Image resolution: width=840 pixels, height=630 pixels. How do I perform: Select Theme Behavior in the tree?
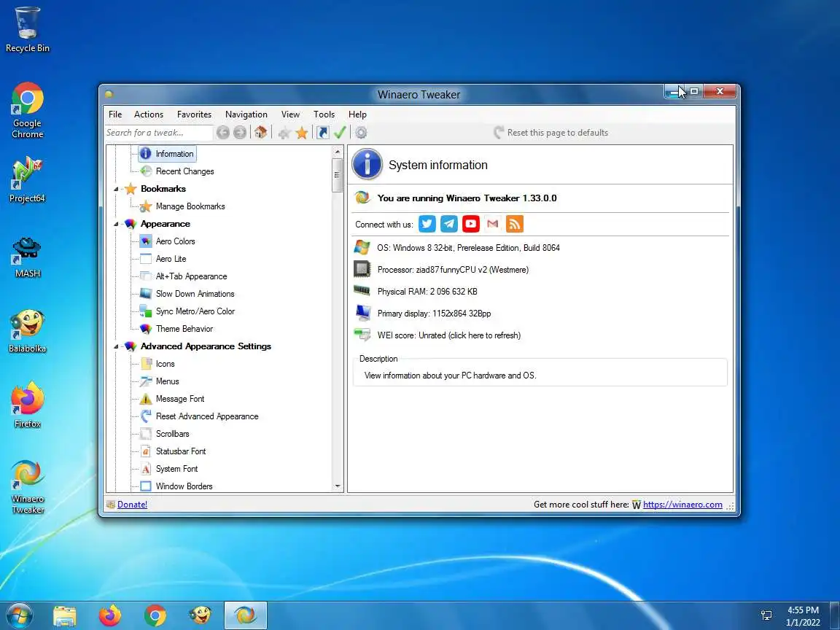tap(184, 329)
